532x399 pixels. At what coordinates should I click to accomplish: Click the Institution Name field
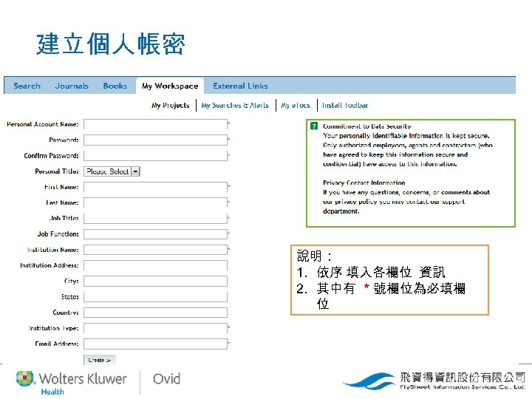coord(155,250)
